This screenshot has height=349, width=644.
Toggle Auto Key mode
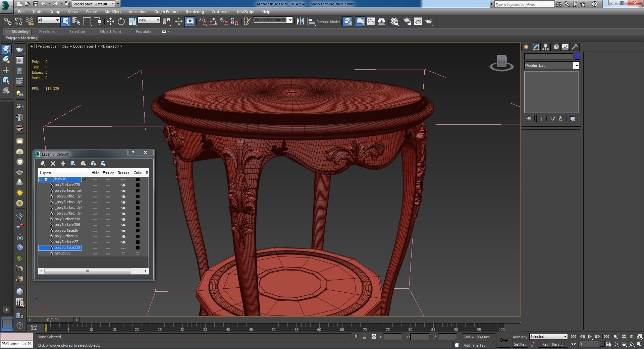(520, 337)
